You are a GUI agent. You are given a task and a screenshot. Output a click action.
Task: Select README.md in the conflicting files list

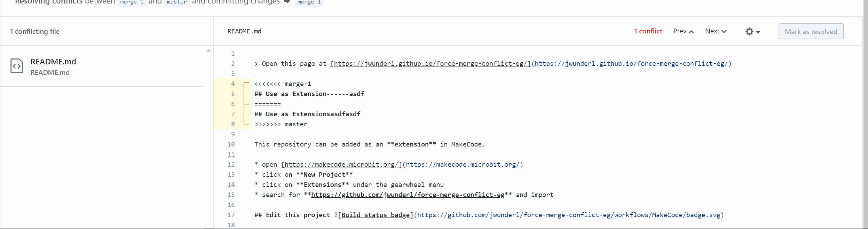coord(53,62)
